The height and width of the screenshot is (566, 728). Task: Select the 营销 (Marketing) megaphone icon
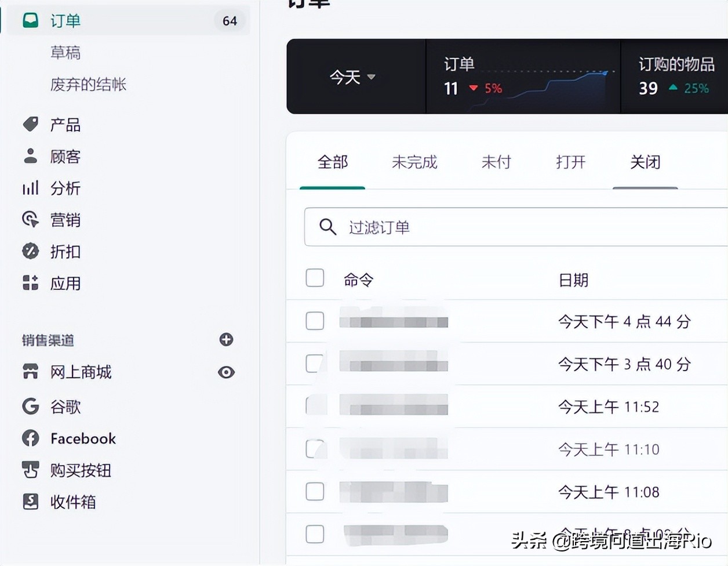point(30,220)
